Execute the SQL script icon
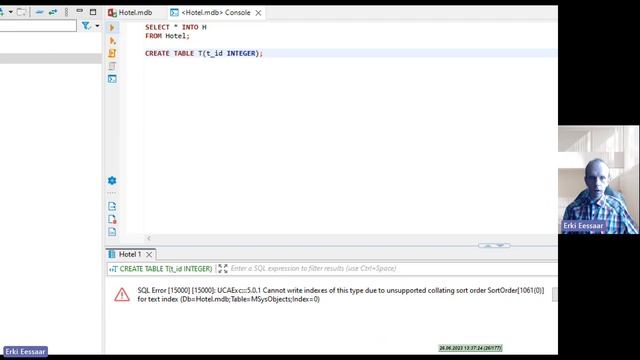The height and width of the screenshot is (360, 640). coord(112,53)
